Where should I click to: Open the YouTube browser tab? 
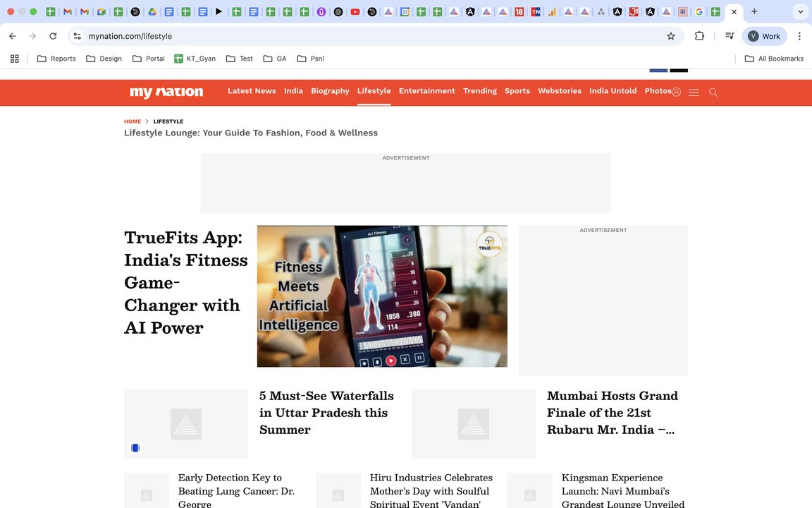click(x=355, y=11)
